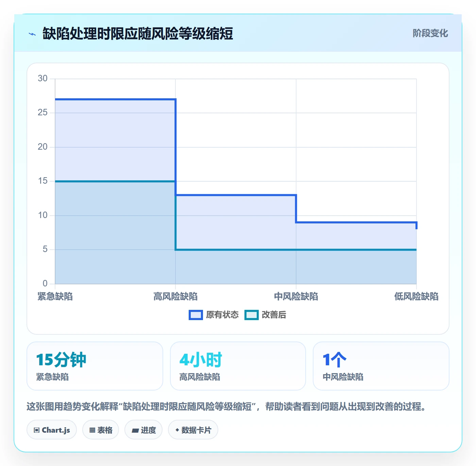This screenshot has height=466, width=476.
Task: Click the 高风险缺陷 x-axis label
Action: pyautogui.click(x=175, y=297)
